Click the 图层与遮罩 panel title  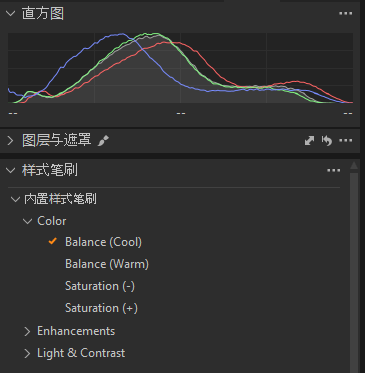pyautogui.click(x=56, y=141)
